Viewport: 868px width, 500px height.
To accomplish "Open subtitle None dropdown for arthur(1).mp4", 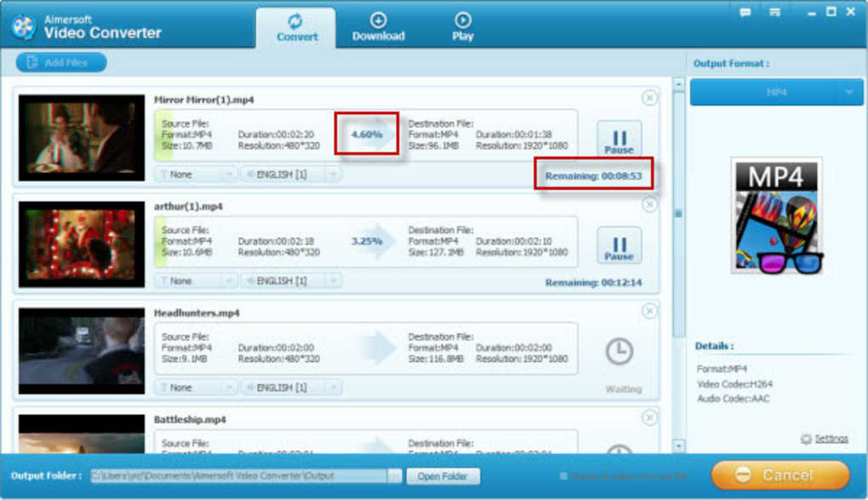I will pos(196,281).
